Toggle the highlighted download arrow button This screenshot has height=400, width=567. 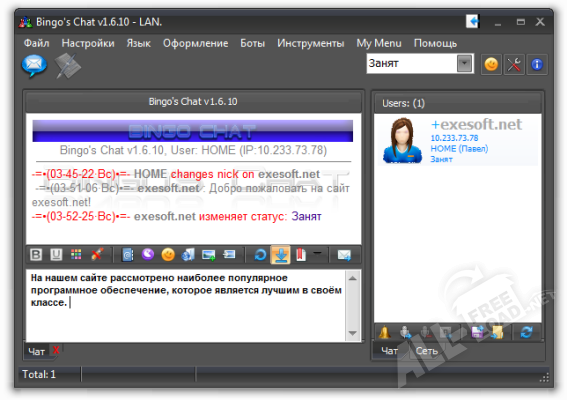(x=281, y=255)
